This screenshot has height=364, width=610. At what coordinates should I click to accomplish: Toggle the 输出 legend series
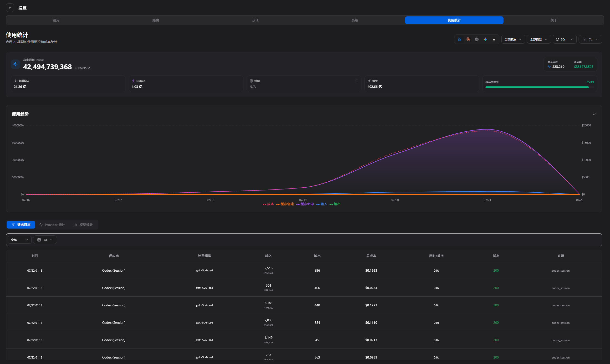[335, 204]
